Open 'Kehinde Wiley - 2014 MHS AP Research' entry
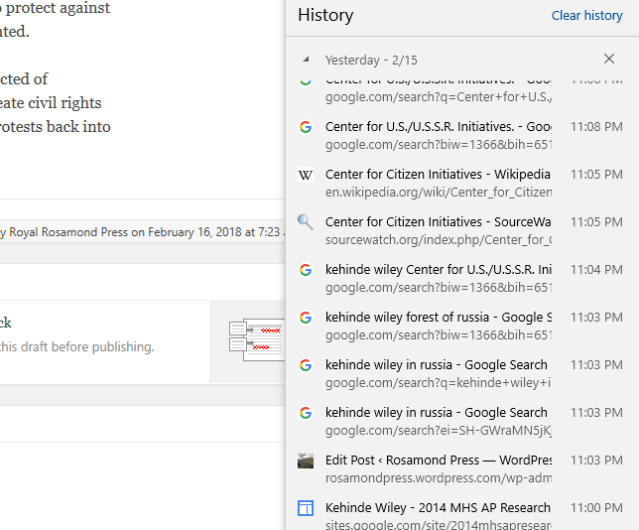This screenshot has height=530, width=639. coord(438,507)
